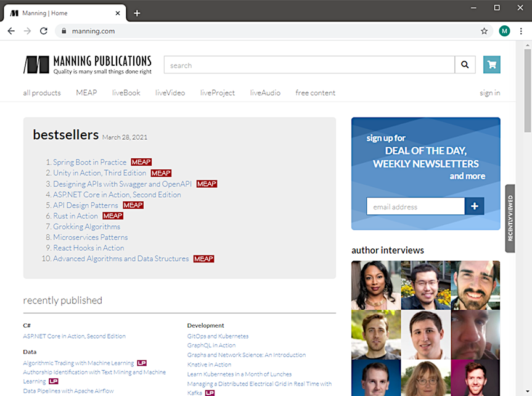Open Algorithmic Trading with Machine Learning link
The height and width of the screenshot is (396, 532).
click(78, 363)
